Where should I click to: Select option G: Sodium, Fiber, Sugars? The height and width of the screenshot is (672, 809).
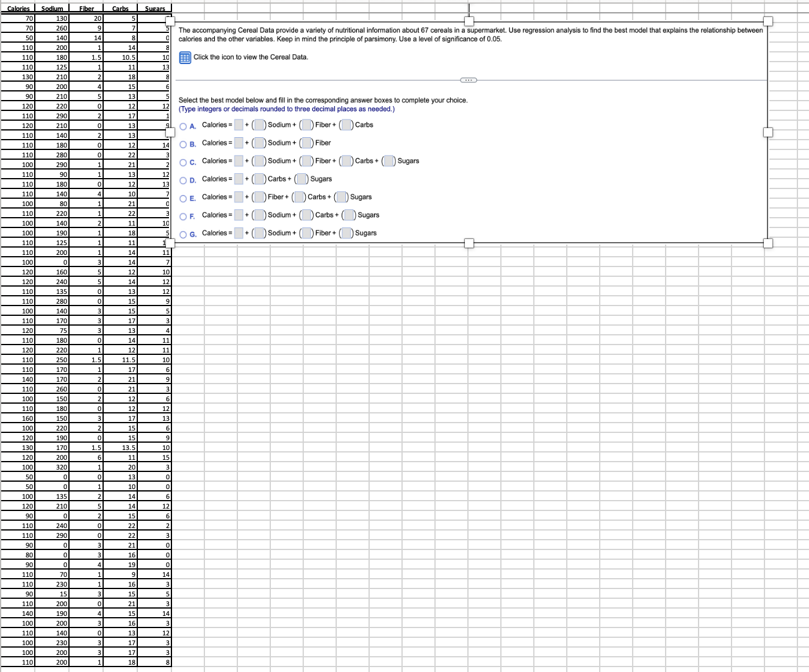click(x=184, y=235)
